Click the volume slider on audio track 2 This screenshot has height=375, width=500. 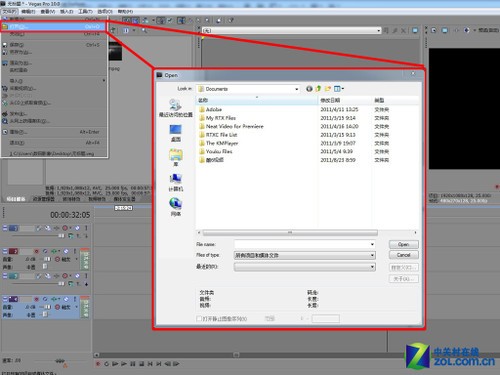click(48, 259)
